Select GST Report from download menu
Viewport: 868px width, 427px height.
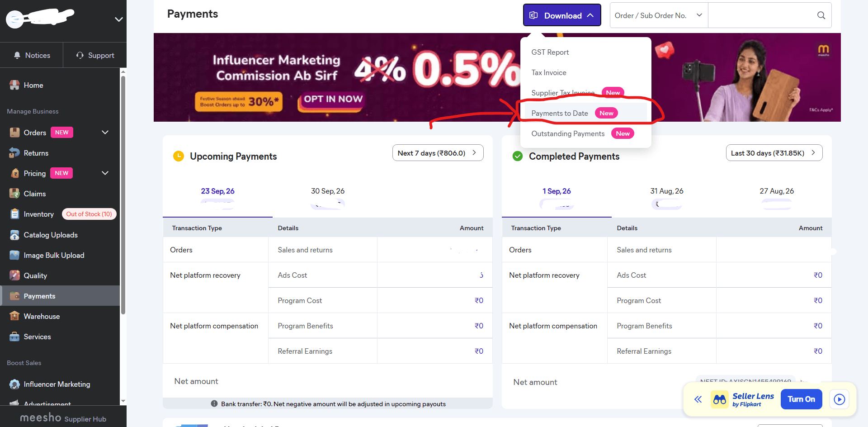click(550, 52)
